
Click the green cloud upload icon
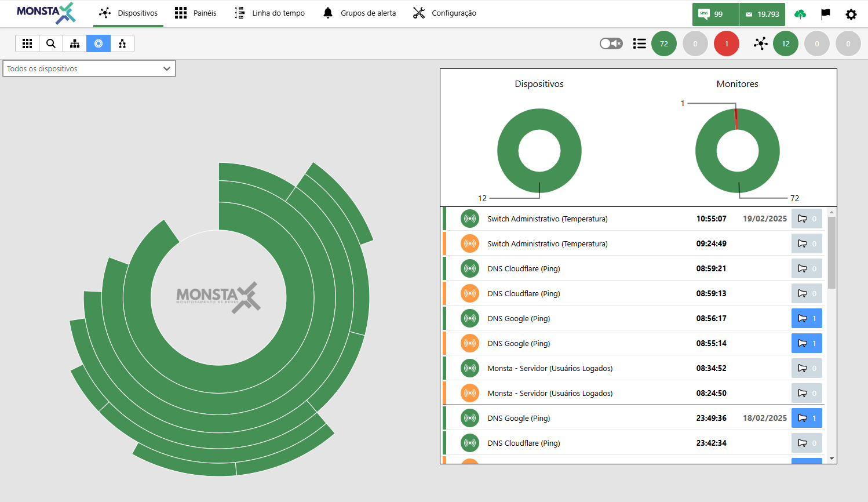point(800,14)
